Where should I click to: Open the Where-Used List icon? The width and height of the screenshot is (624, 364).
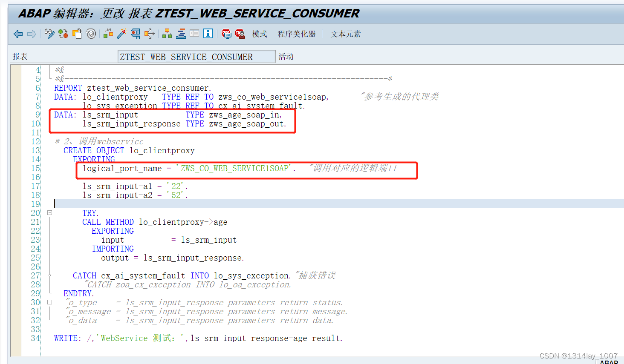point(150,34)
